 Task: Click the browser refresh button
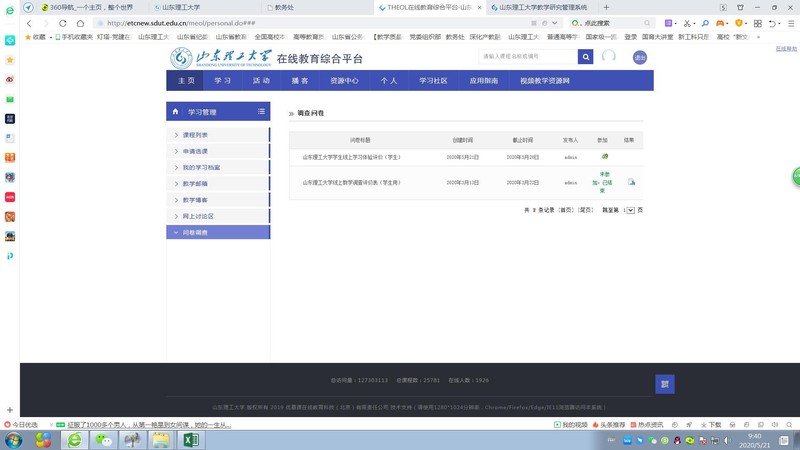coord(62,23)
